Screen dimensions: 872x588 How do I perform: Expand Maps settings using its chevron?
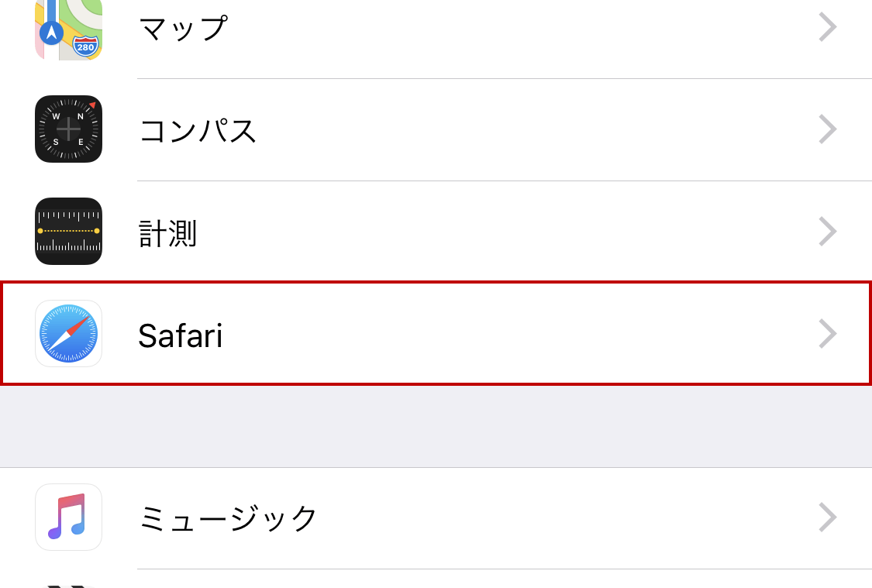pyautogui.click(x=827, y=27)
